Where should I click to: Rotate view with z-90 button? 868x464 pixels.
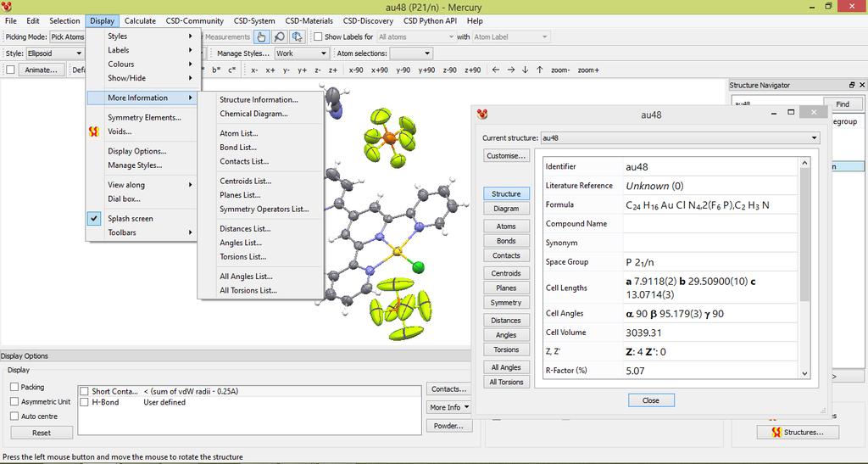point(449,70)
